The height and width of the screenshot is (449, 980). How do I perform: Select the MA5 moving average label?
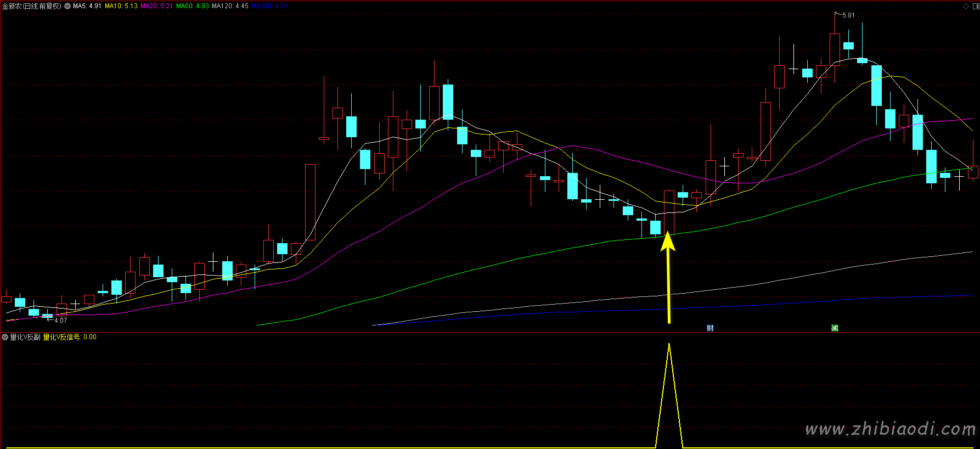pyautogui.click(x=87, y=6)
